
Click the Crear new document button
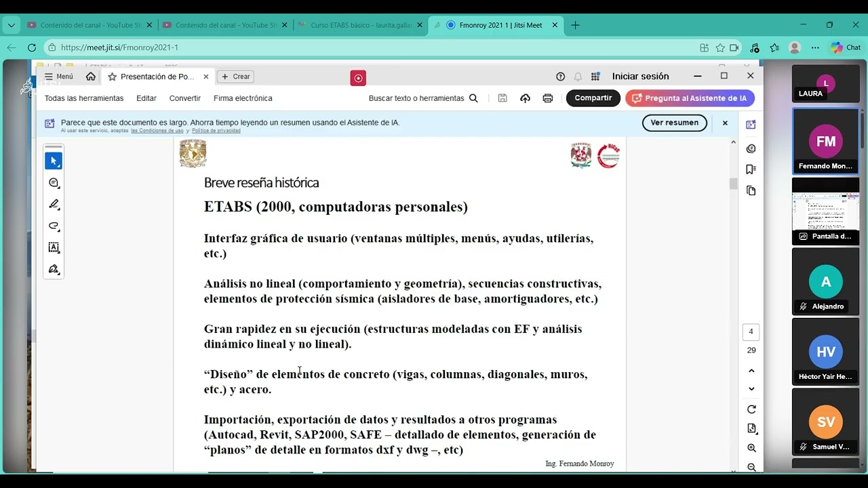(235, 77)
